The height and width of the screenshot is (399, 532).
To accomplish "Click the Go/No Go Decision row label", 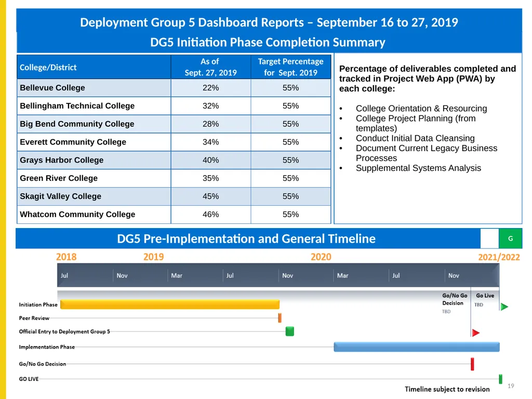I will (43, 364).
